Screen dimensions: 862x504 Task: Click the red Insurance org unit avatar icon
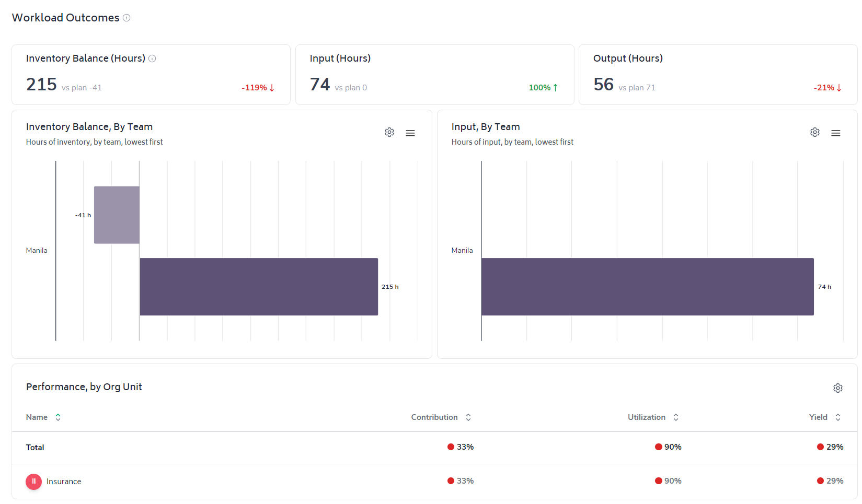click(34, 482)
